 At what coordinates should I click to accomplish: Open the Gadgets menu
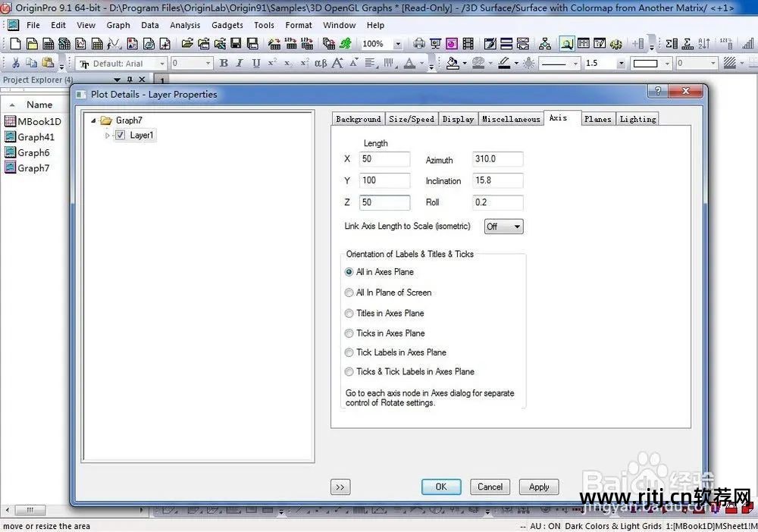click(227, 25)
